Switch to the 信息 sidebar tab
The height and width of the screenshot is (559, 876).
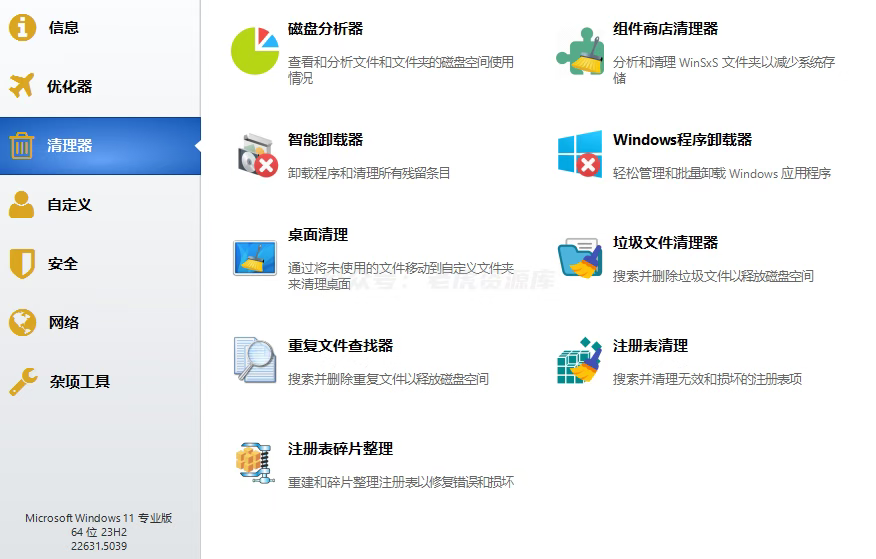(x=64, y=28)
